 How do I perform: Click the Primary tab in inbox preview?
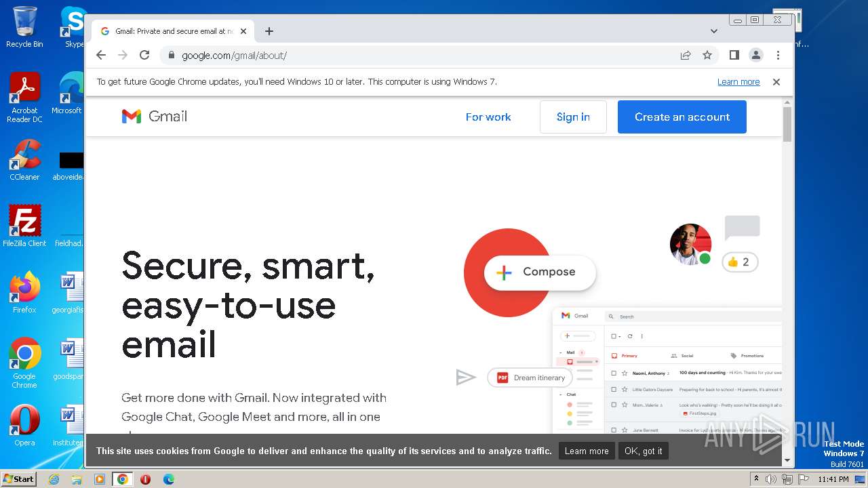click(625, 356)
